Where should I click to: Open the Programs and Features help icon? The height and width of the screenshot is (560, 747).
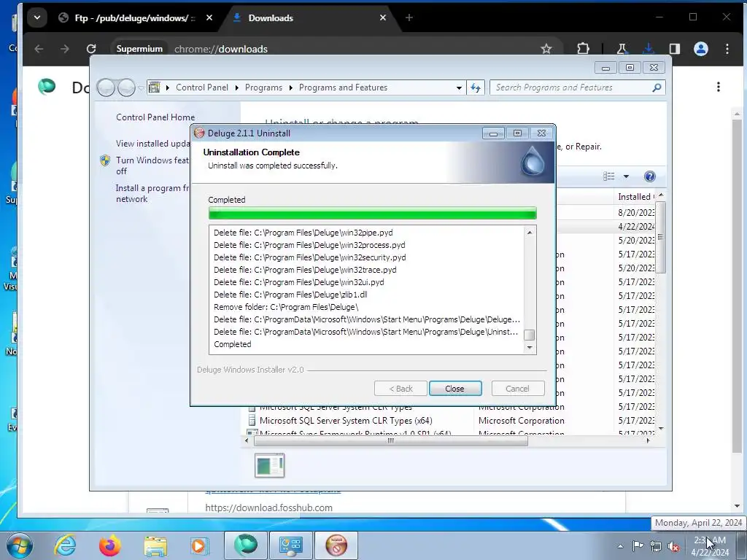(649, 176)
